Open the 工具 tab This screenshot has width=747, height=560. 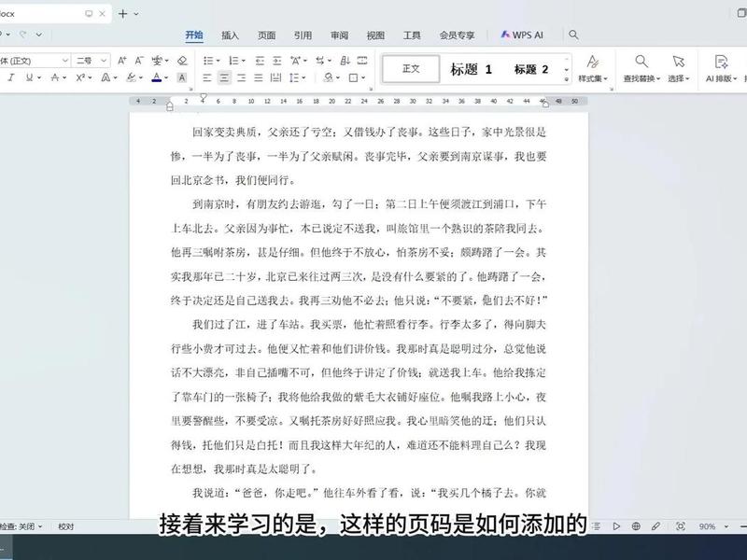point(412,35)
